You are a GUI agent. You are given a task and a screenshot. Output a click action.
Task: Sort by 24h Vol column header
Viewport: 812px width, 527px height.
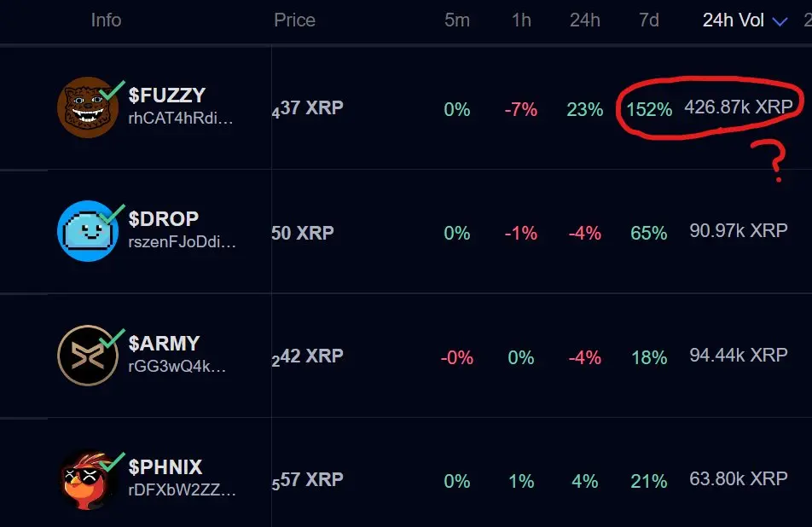[x=733, y=20]
